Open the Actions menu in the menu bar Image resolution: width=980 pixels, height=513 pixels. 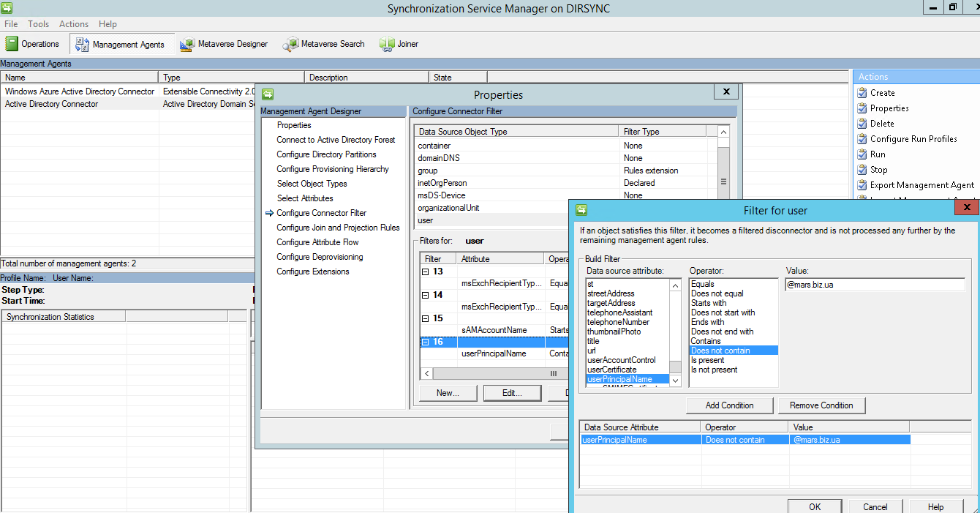point(74,24)
